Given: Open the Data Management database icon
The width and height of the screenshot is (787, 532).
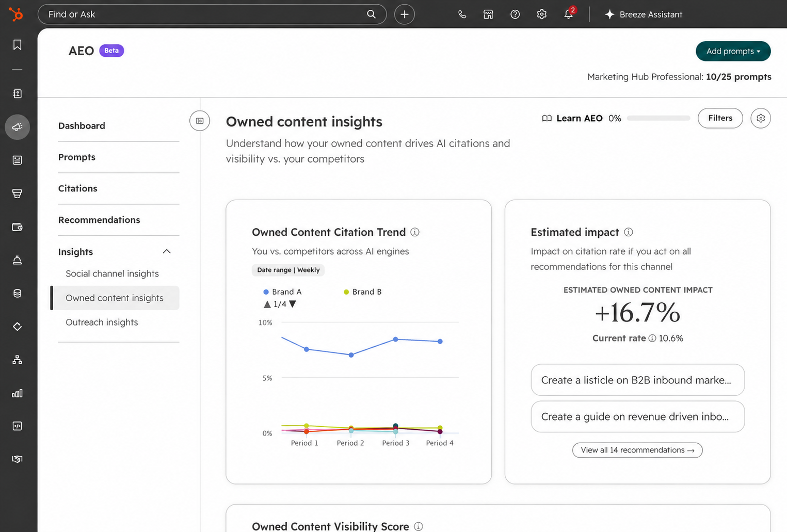Looking at the screenshot, I should (x=18, y=294).
